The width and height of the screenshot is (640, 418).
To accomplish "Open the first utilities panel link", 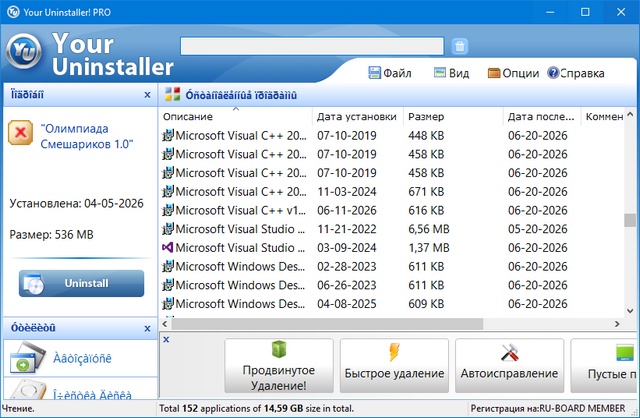I will pyautogui.click(x=82, y=358).
